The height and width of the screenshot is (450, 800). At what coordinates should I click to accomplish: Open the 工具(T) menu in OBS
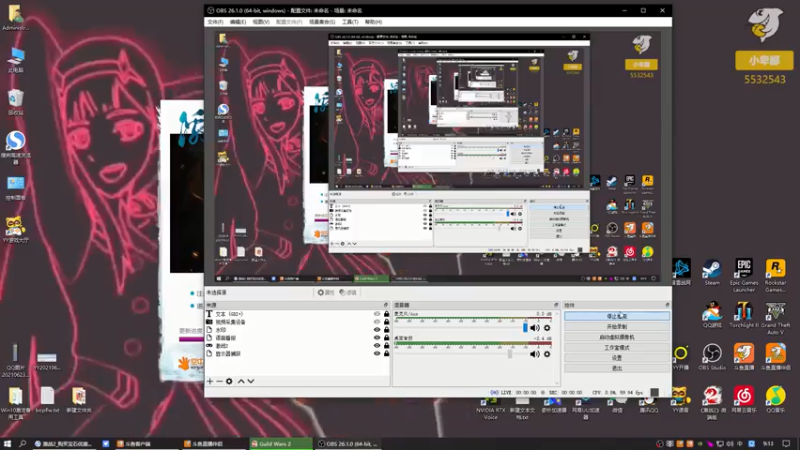point(350,22)
